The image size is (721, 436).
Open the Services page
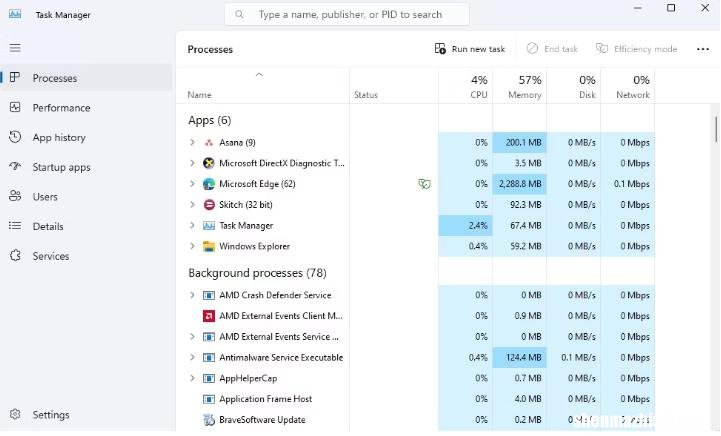click(86, 256)
